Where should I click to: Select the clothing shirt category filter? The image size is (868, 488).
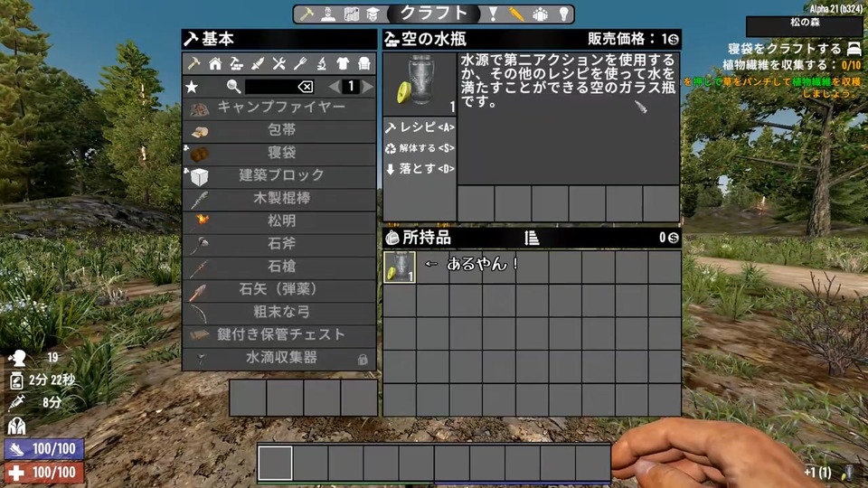[343, 63]
